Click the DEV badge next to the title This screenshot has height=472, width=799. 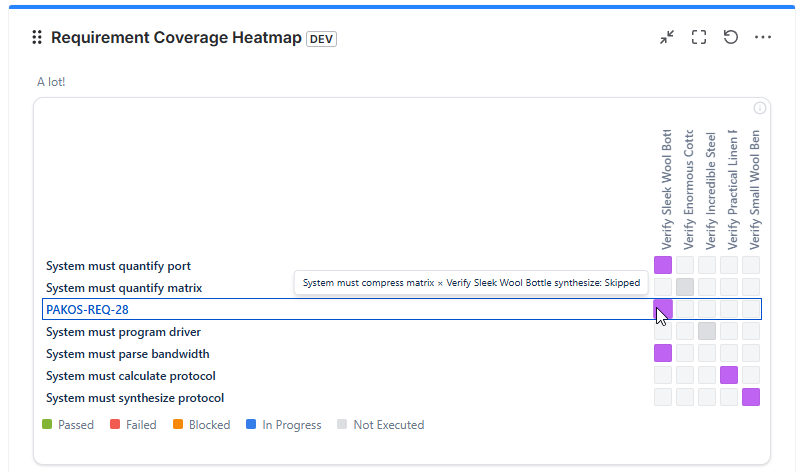click(x=321, y=39)
